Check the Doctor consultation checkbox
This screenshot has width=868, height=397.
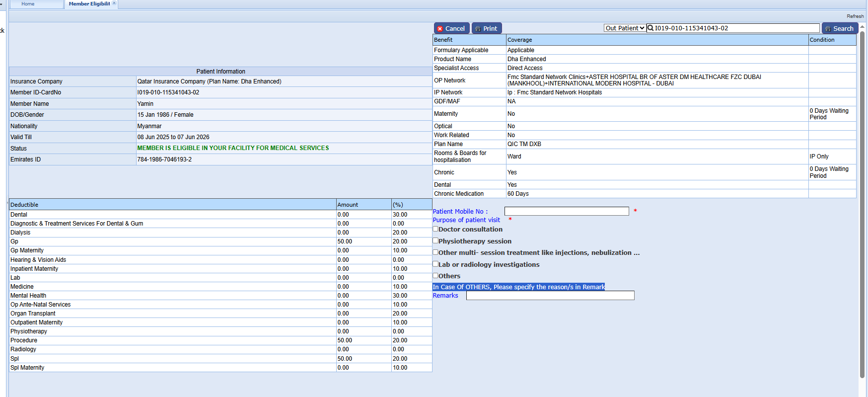click(435, 229)
